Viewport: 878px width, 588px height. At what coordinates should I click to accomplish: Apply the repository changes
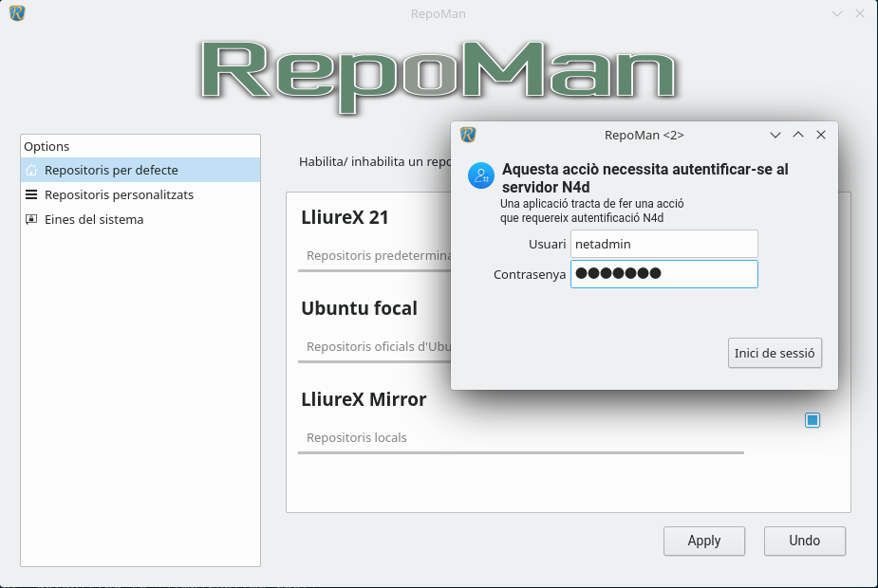click(704, 541)
